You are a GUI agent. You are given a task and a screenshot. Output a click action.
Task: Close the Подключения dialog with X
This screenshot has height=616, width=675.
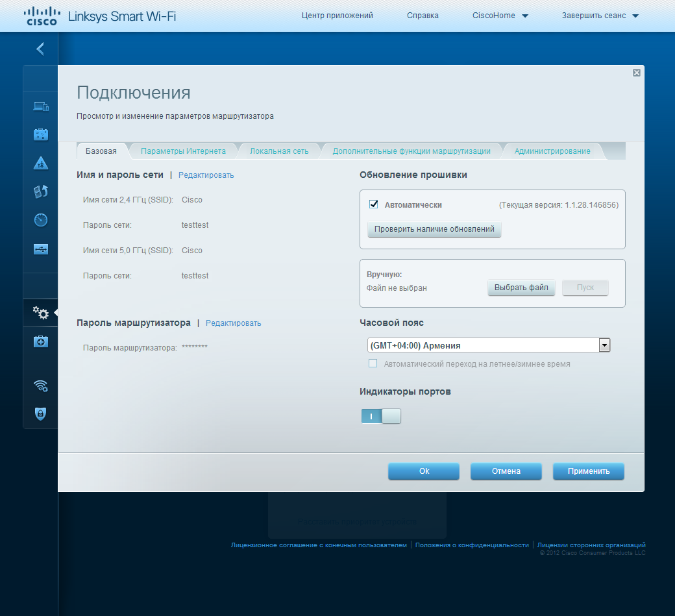tap(637, 73)
